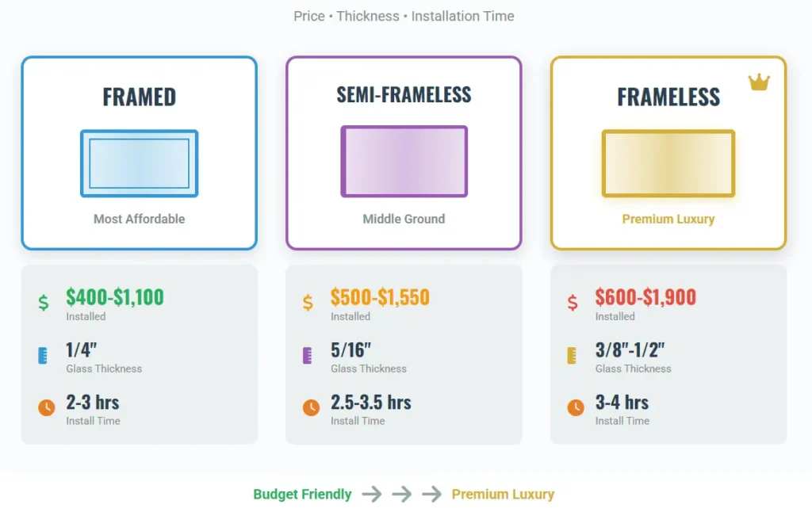Click the FRAMED card heading

click(x=139, y=97)
